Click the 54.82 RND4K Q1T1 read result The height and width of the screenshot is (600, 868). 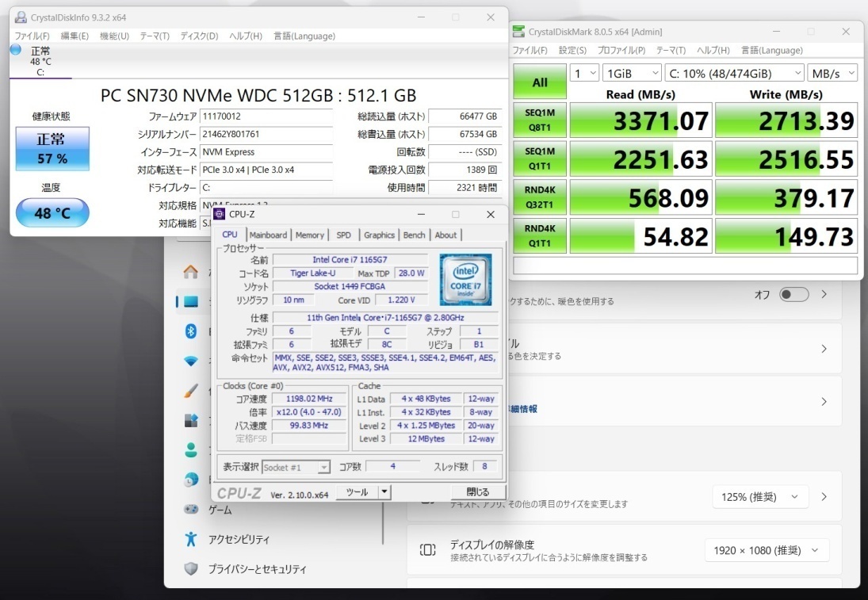pyautogui.click(x=641, y=235)
